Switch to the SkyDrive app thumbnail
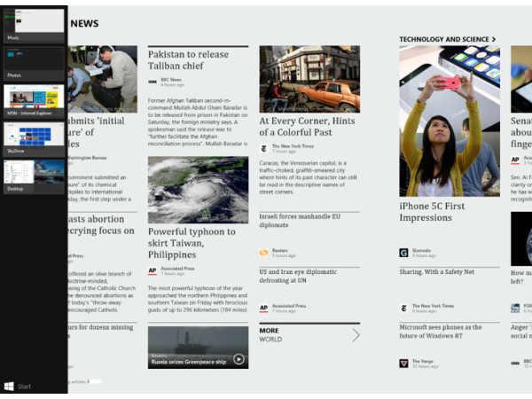The image size is (532, 399). 34,139
